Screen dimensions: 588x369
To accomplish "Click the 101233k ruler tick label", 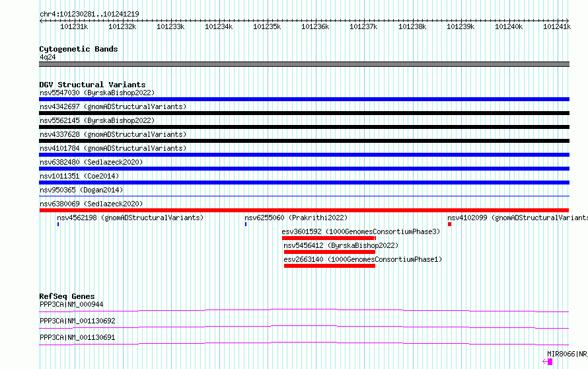I will [x=170, y=26].
